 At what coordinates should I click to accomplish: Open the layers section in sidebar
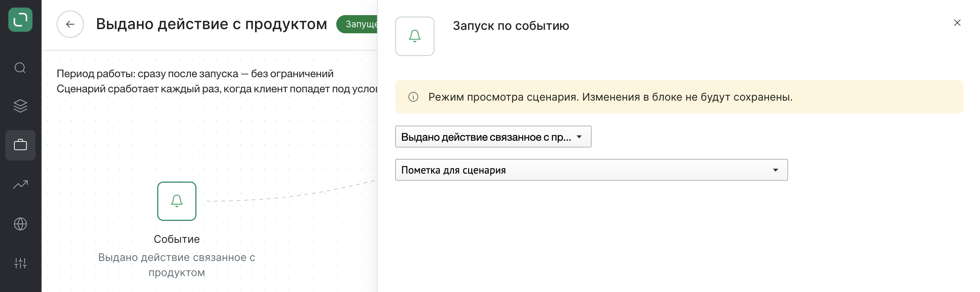(x=20, y=106)
